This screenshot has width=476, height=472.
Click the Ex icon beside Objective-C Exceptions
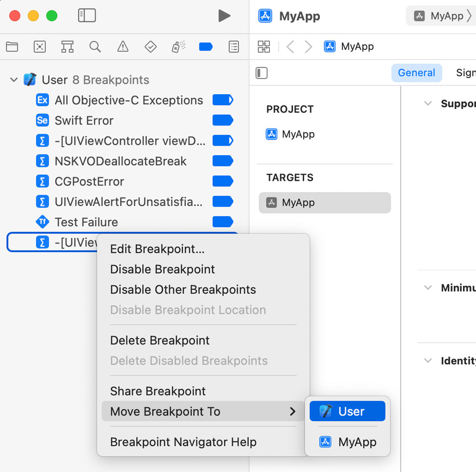42,100
